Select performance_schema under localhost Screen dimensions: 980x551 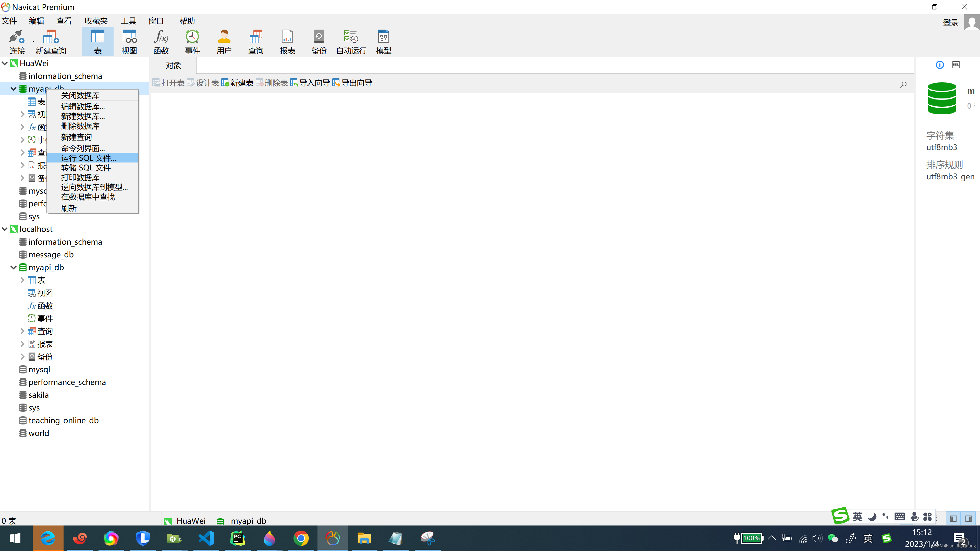click(67, 382)
